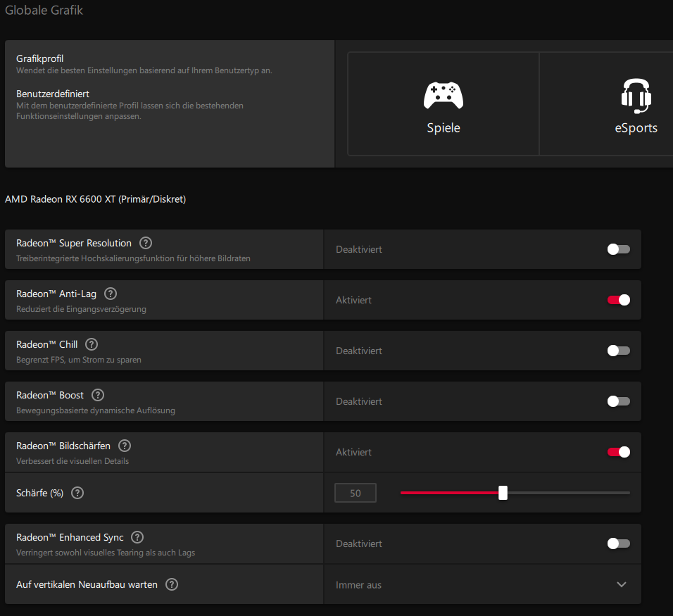Click the Radeon Bildschärfen label text
Screen dimensions: 673x616
click(x=63, y=446)
